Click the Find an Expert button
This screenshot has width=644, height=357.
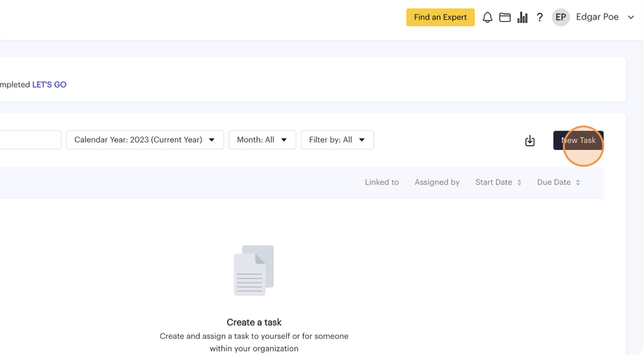tap(440, 17)
